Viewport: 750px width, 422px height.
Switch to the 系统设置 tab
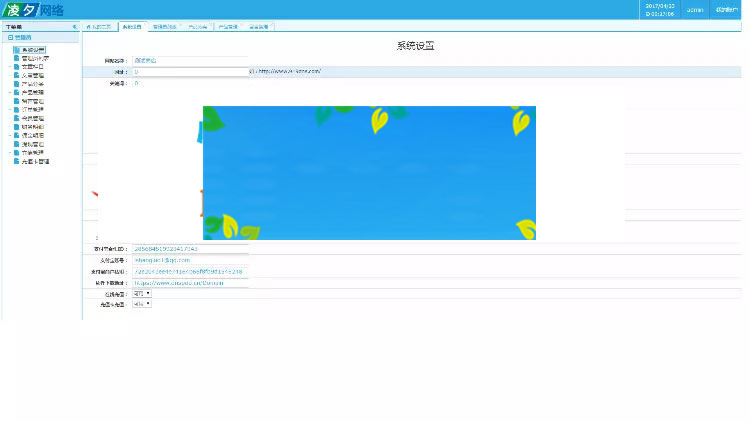131,26
